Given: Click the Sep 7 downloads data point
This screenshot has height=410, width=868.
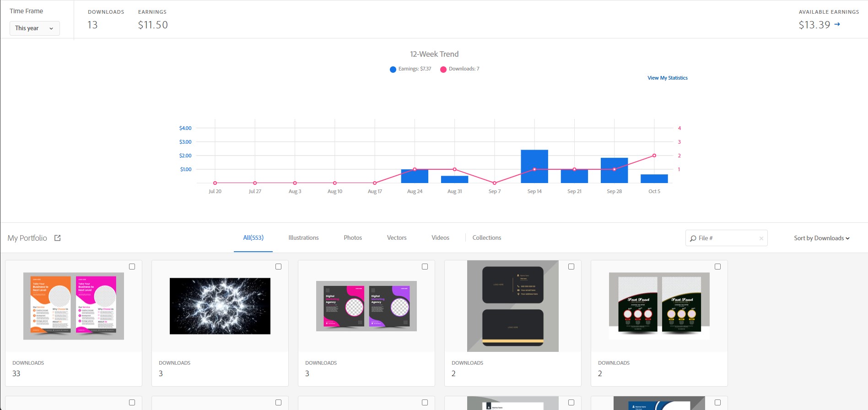Looking at the screenshot, I should click(x=495, y=183).
